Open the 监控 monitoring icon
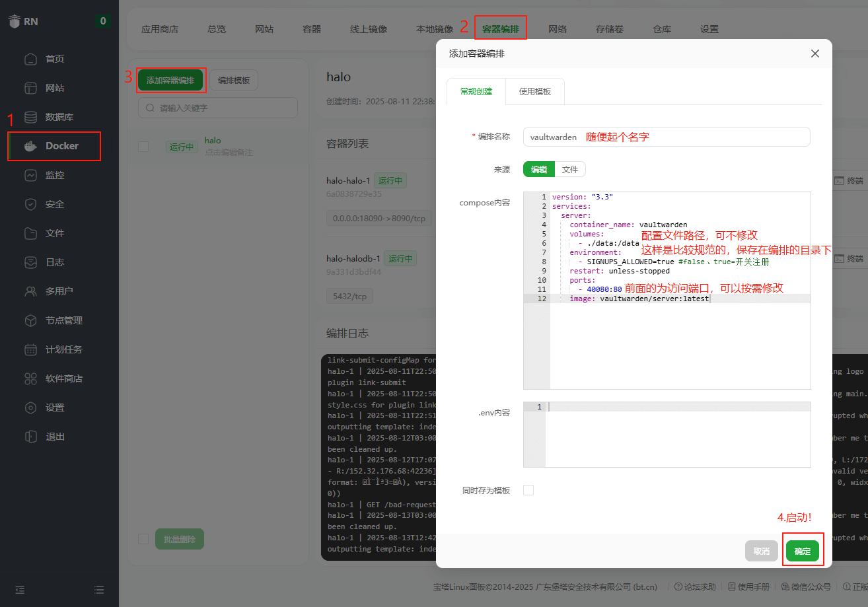The width and height of the screenshot is (868, 607). [x=30, y=175]
